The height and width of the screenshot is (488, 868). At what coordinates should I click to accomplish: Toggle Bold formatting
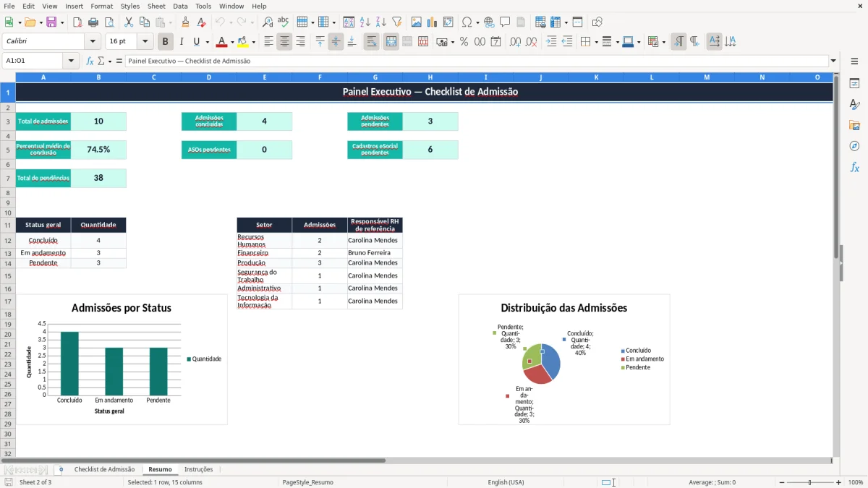pyautogui.click(x=166, y=42)
